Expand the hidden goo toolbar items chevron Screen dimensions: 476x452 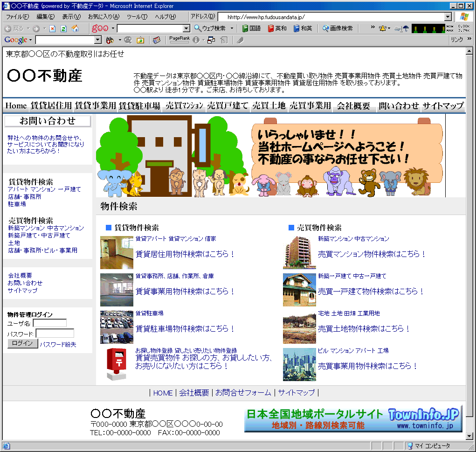click(x=373, y=28)
